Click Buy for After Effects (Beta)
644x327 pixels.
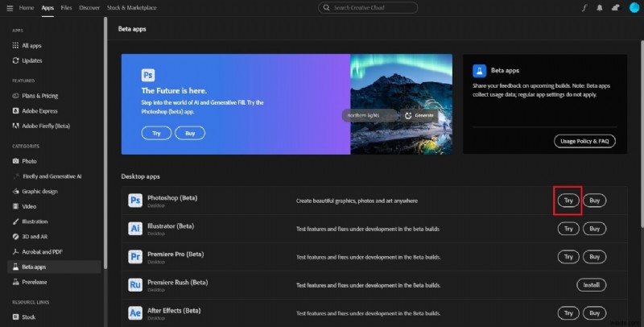coord(594,313)
